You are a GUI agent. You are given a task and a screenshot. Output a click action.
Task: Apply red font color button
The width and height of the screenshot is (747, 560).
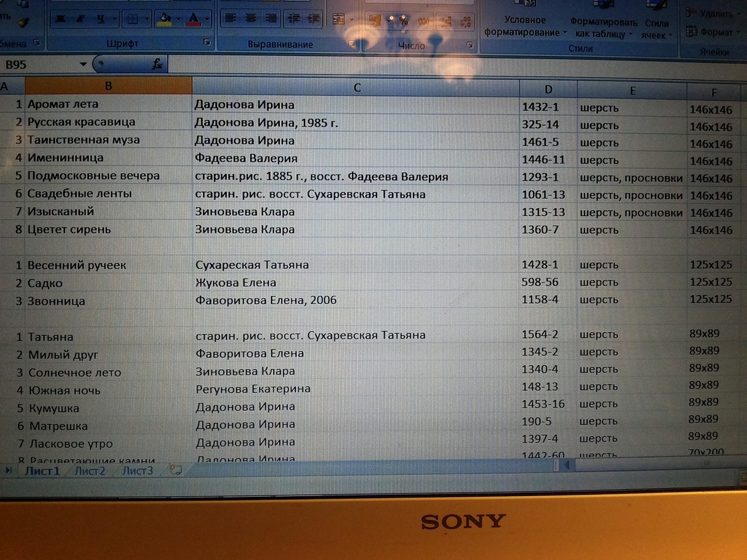tap(194, 19)
